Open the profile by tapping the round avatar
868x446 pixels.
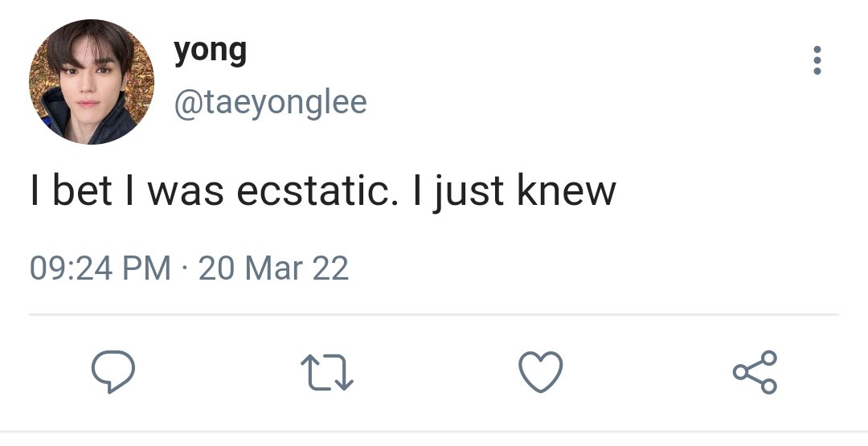click(92, 81)
